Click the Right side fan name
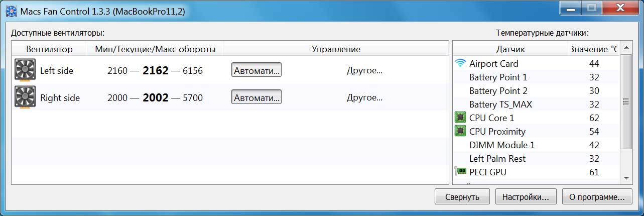 60,97
